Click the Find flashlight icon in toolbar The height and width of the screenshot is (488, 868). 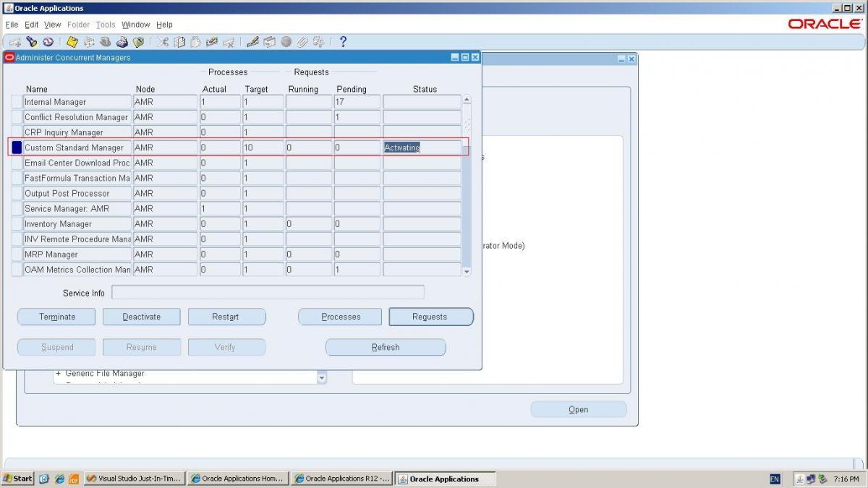click(32, 42)
